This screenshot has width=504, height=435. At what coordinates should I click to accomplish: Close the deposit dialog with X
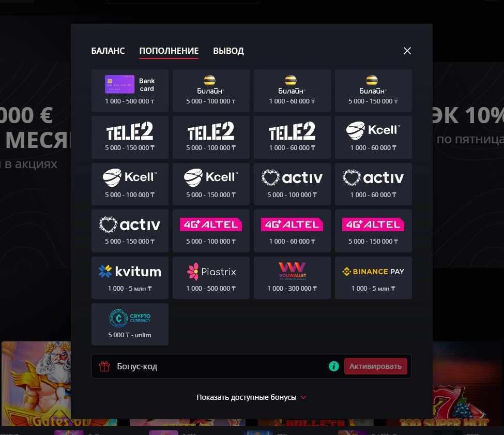click(407, 51)
